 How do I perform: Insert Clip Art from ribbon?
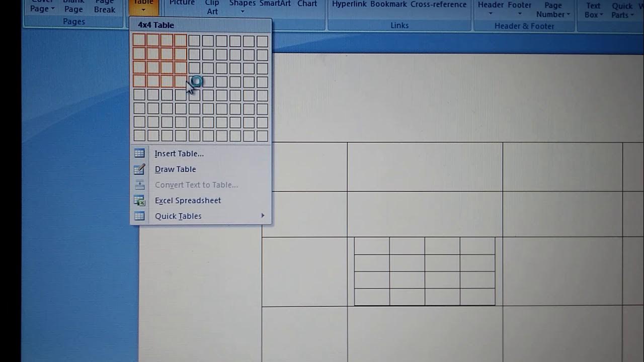[x=212, y=7]
